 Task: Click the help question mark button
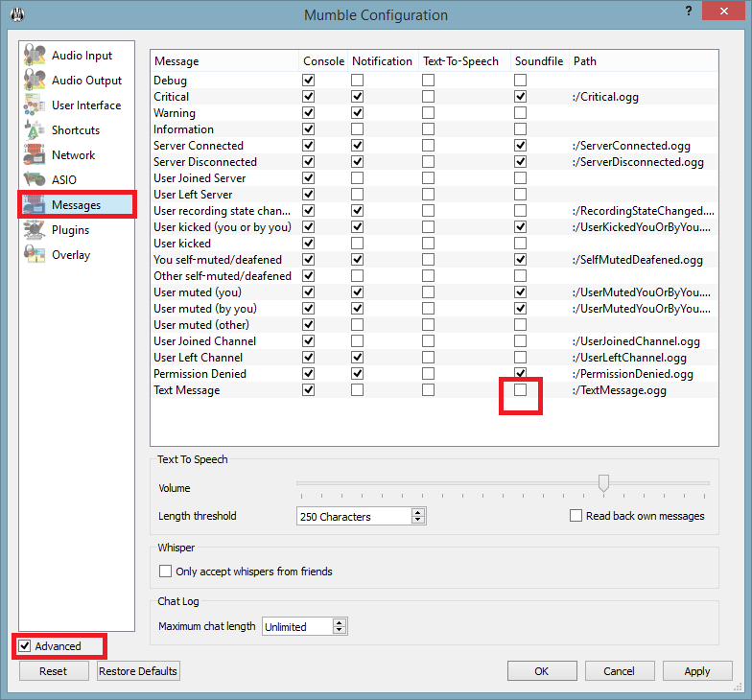click(x=689, y=11)
